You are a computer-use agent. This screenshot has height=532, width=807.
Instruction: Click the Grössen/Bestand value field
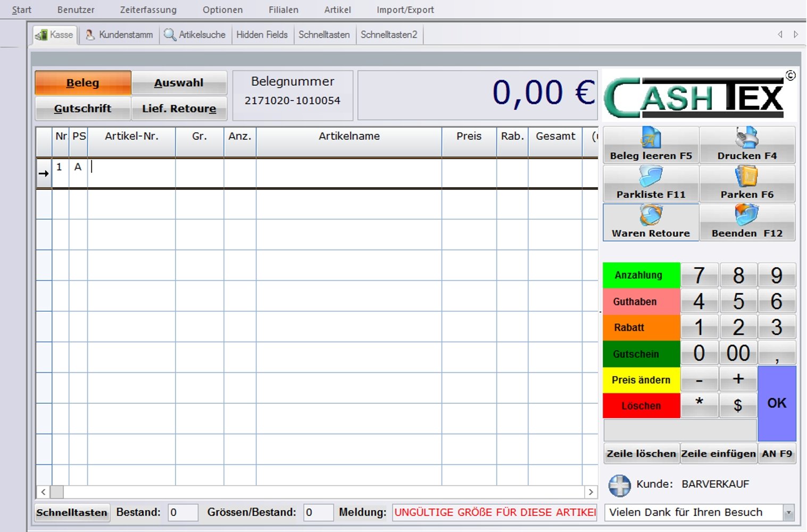click(x=319, y=513)
